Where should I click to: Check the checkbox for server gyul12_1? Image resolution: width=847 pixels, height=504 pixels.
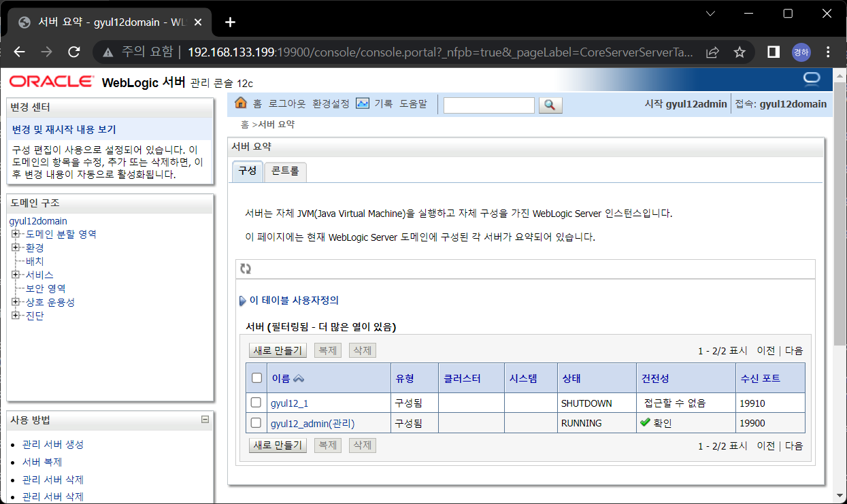point(256,403)
